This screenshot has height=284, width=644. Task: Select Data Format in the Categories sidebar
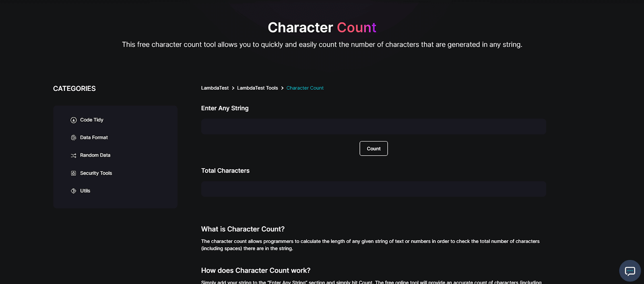[x=94, y=137]
